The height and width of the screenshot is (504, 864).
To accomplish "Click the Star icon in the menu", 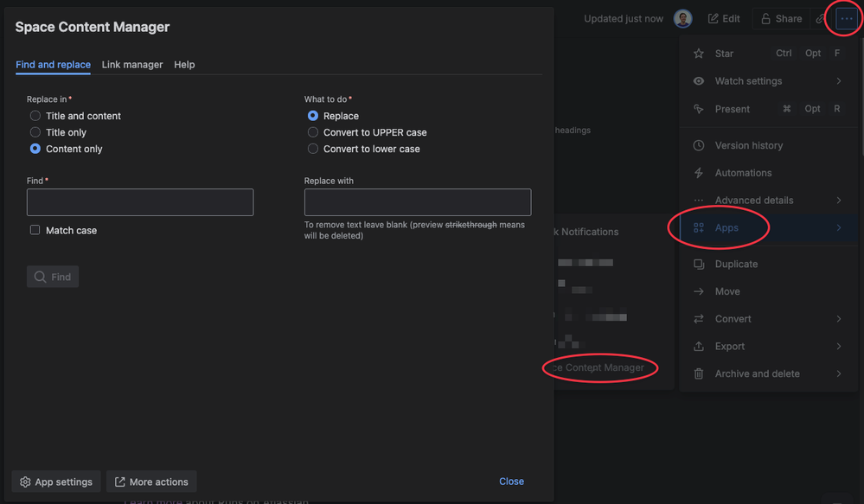I will [699, 54].
